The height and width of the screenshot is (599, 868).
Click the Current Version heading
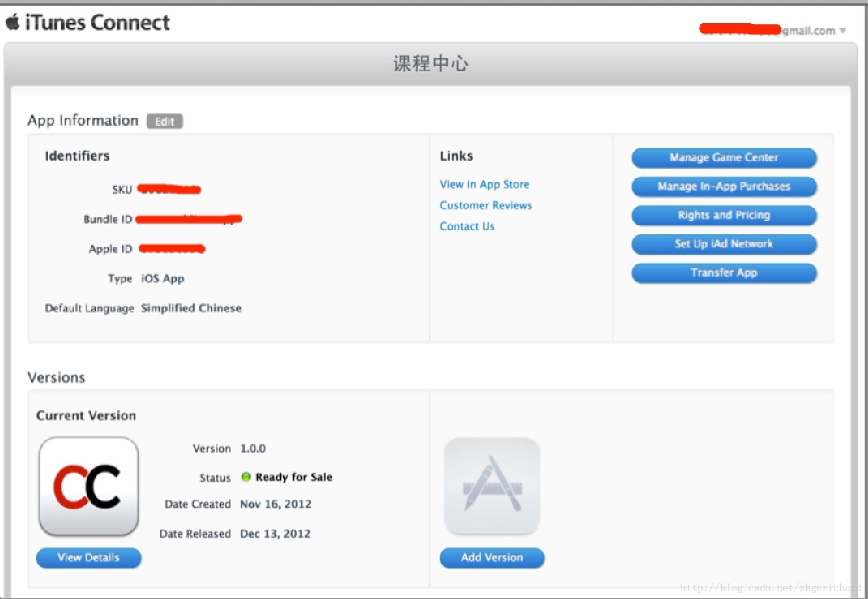coord(86,416)
